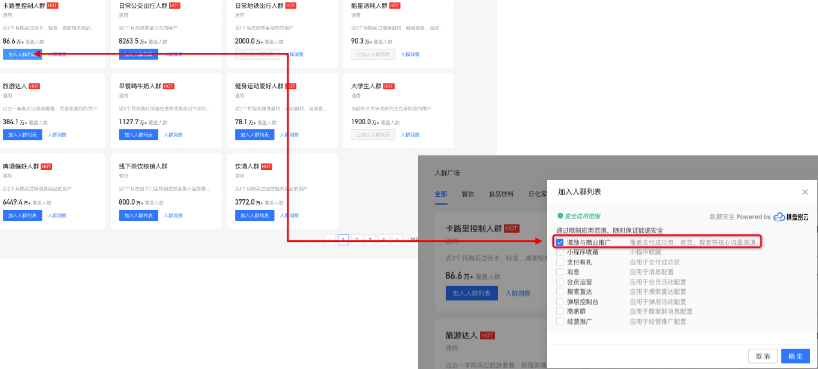Open the 餐饮 tab behind the dialog

pyautogui.click(x=467, y=194)
